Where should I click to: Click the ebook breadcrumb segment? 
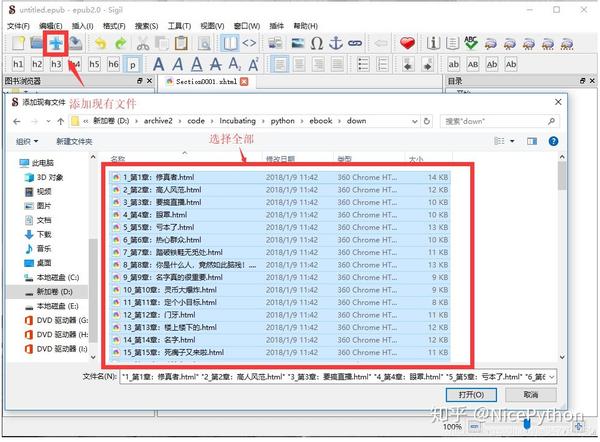[x=321, y=121]
